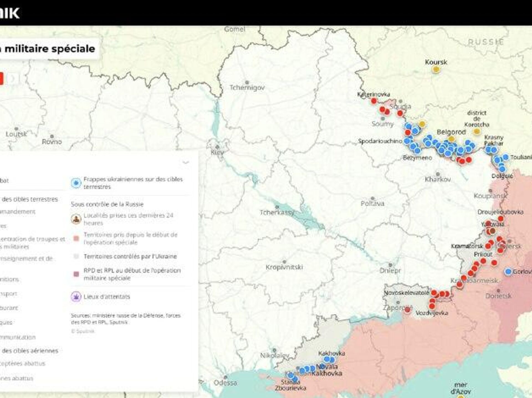Click the red marker near Vozdvijevka
This screenshot has width=532, height=398.
click(432, 306)
